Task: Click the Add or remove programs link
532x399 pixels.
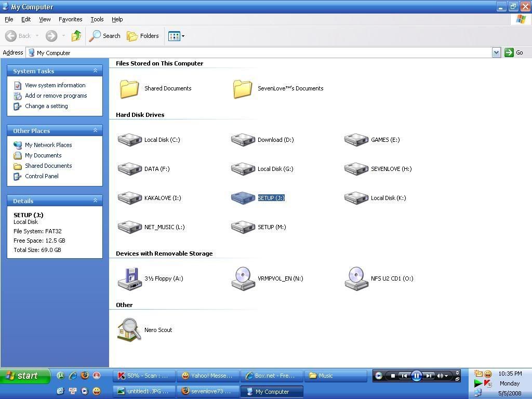Action: [56, 96]
